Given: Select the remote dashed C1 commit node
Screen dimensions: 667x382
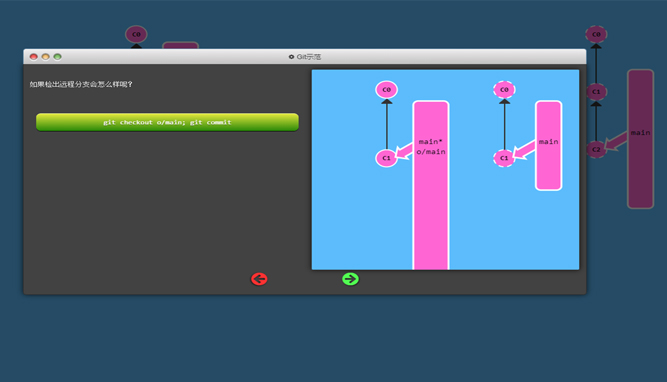Looking at the screenshot, I should point(504,158).
